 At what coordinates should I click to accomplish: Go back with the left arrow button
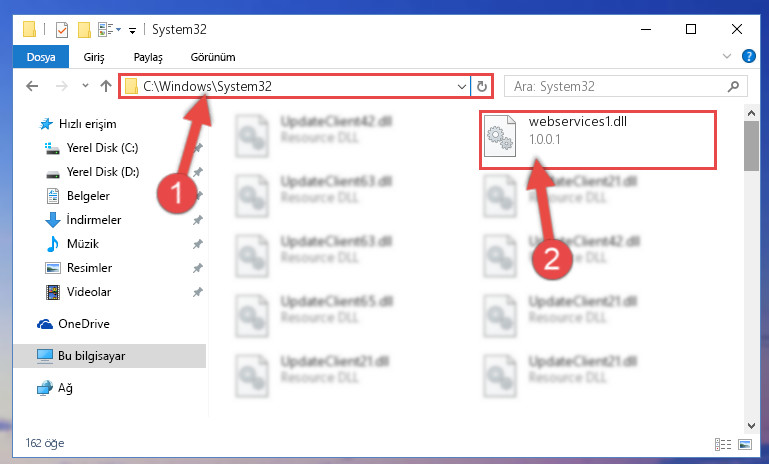click(32, 86)
